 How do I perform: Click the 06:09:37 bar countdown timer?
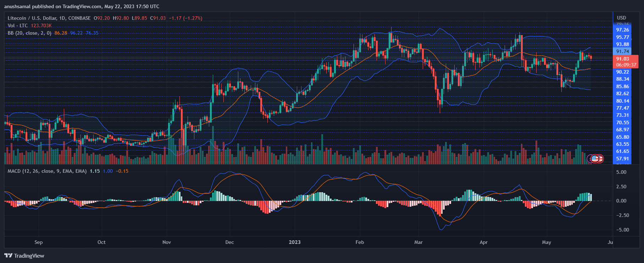[626, 65]
